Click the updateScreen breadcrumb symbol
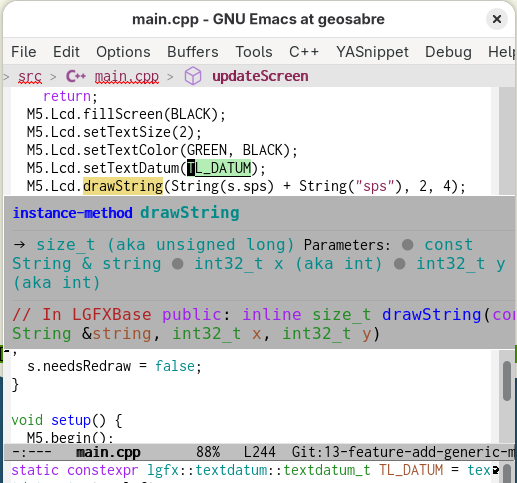517x483 pixels. (260, 76)
